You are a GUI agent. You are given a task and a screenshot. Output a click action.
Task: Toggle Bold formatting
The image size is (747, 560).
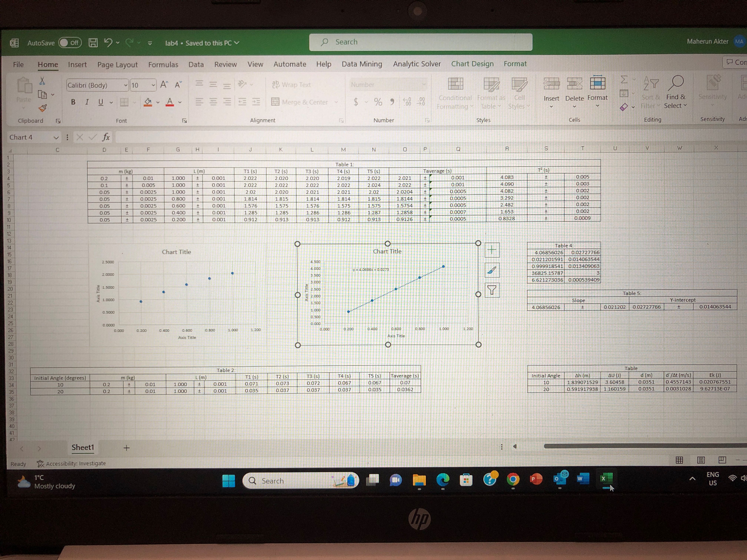(73, 102)
